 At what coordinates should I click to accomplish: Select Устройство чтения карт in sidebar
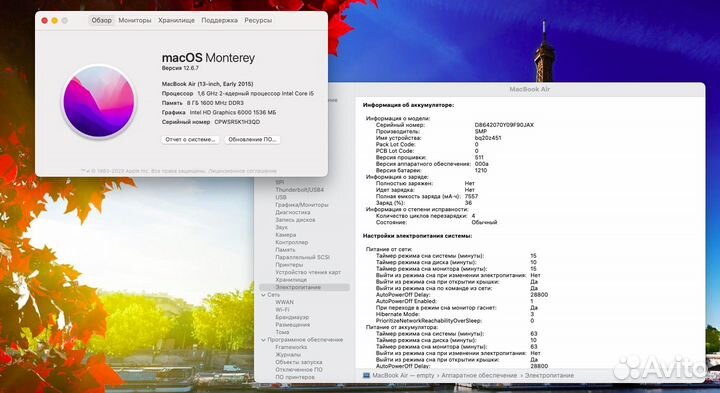click(x=308, y=272)
